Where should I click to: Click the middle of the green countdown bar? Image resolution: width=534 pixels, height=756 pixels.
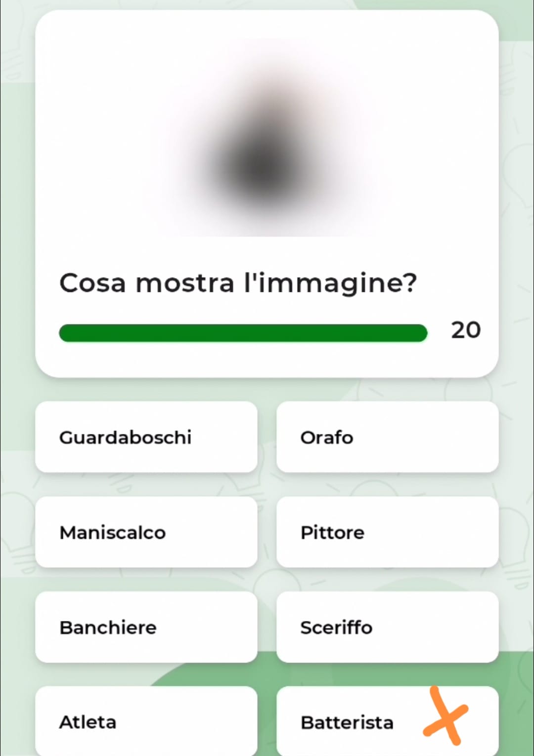[x=243, y=333]
